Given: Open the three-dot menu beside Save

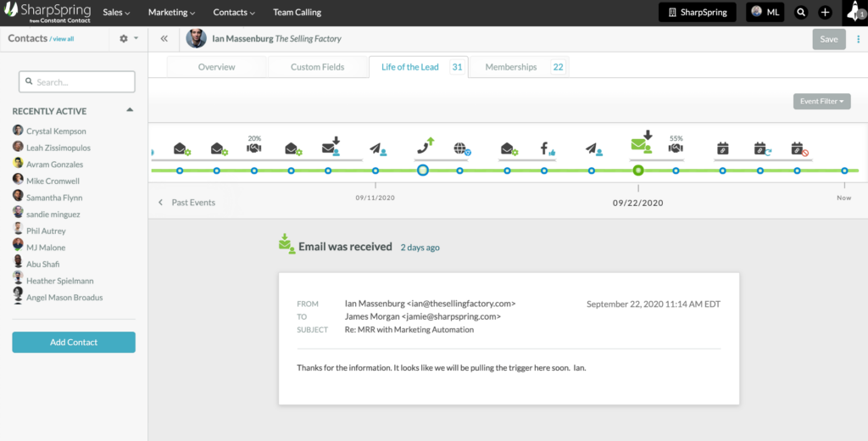Looking at the screenshot, I should click(859, 39).
